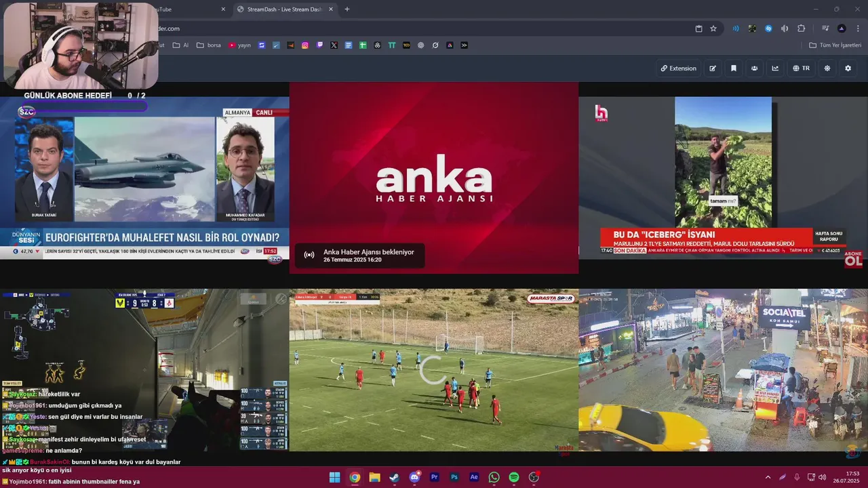Open the Instagram bookmark icon

305,45
